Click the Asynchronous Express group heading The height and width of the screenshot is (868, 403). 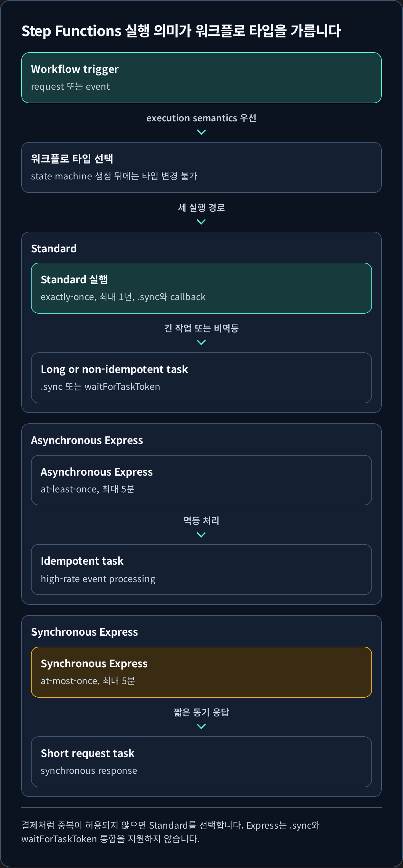click(x=87, y=440)
